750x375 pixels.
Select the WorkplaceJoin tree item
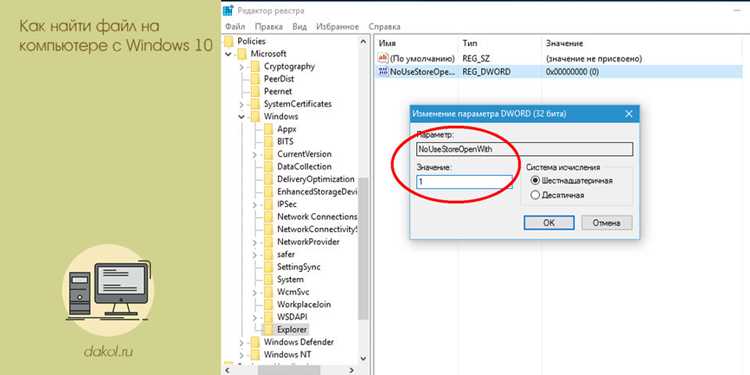pyautogui.click(x=304, y=304)
